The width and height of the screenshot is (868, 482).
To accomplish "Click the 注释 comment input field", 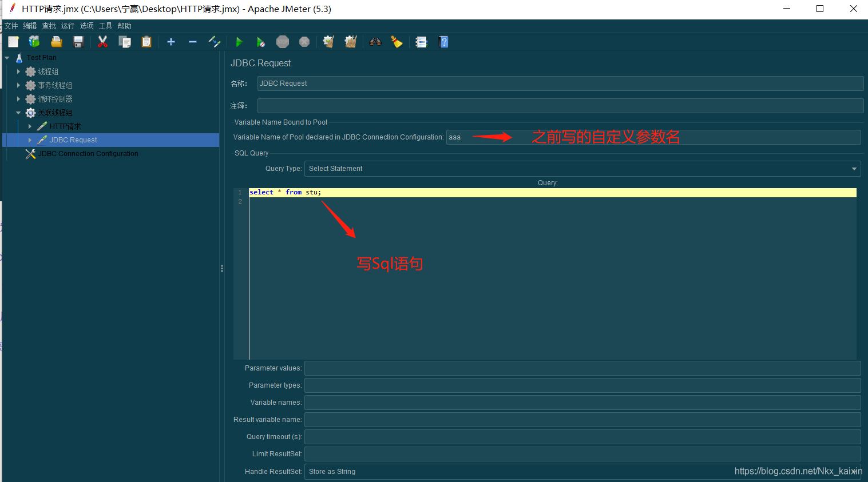I will pyautogui.click(x=560, y=106).
